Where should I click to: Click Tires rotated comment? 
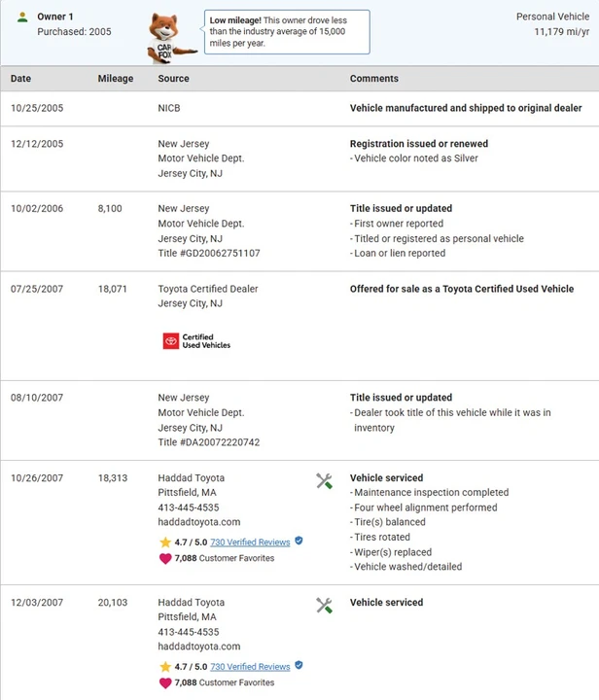(381, 537)
